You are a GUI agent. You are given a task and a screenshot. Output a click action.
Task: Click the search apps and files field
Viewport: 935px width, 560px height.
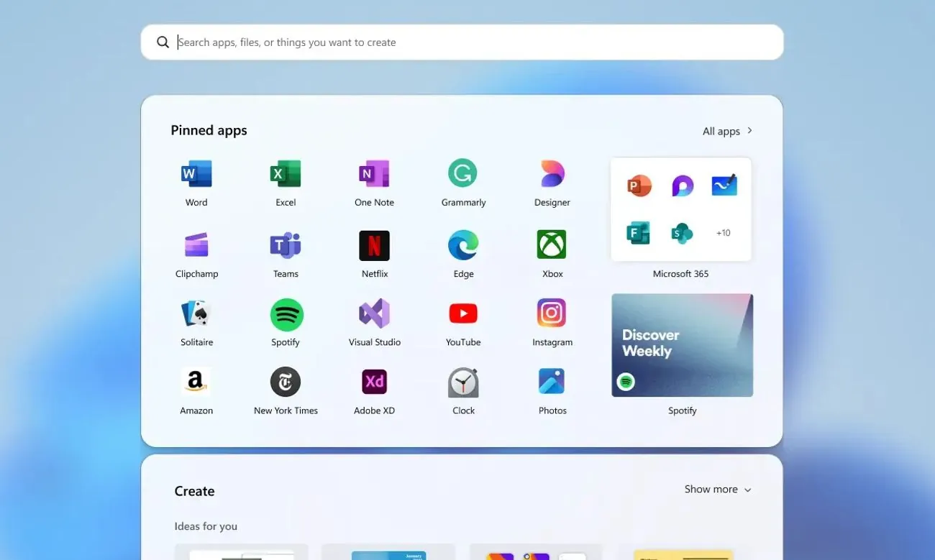click(x=475, y=42)
